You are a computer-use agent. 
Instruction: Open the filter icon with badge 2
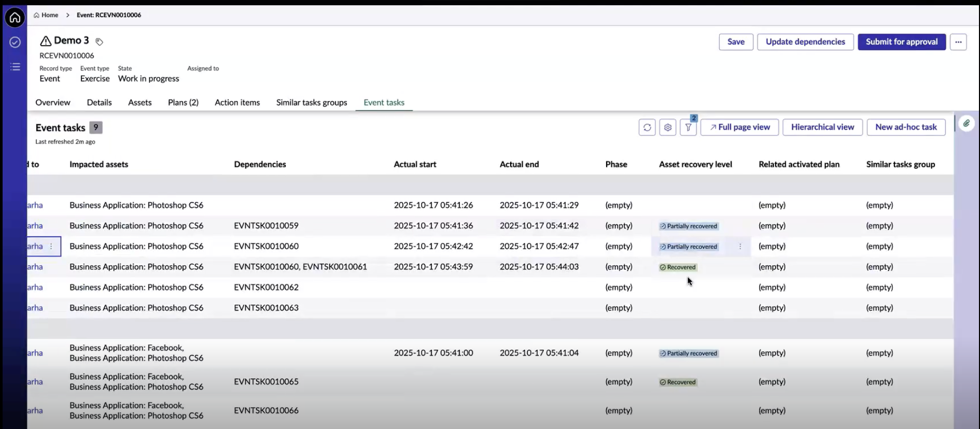click(x=688, y=127)
